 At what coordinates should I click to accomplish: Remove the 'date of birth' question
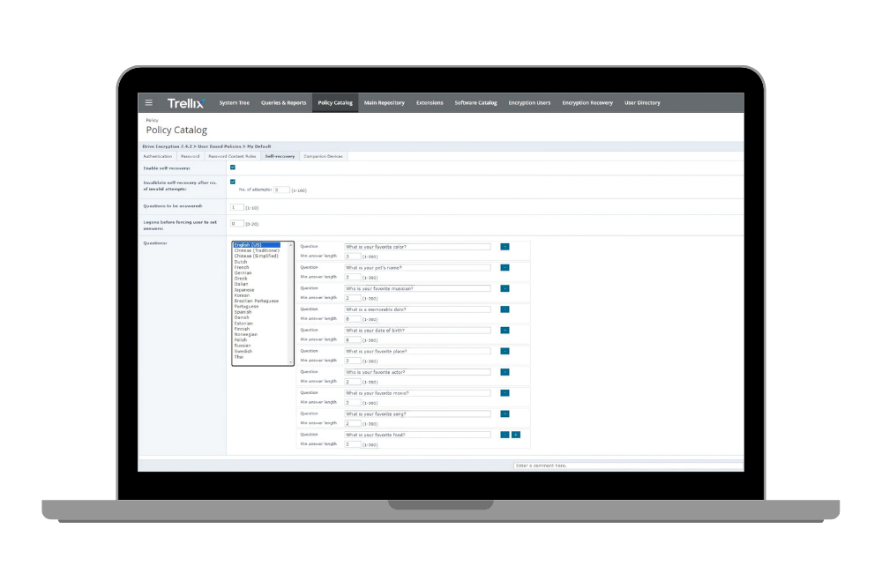(x=505, y=331)
